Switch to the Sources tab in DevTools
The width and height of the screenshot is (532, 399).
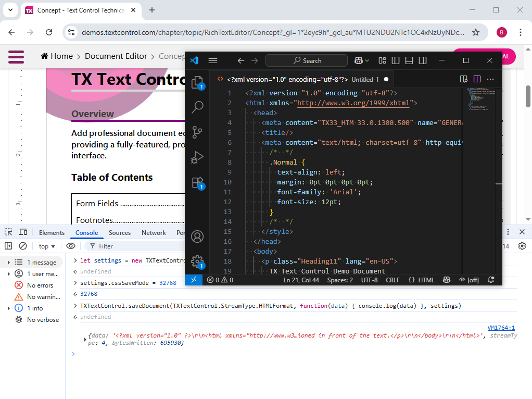120,233
